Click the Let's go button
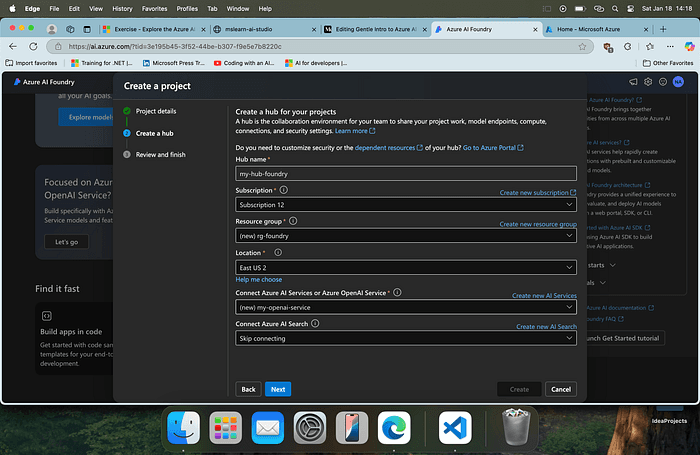The width and height of the screenshot is (700, 455). [67, 242]
